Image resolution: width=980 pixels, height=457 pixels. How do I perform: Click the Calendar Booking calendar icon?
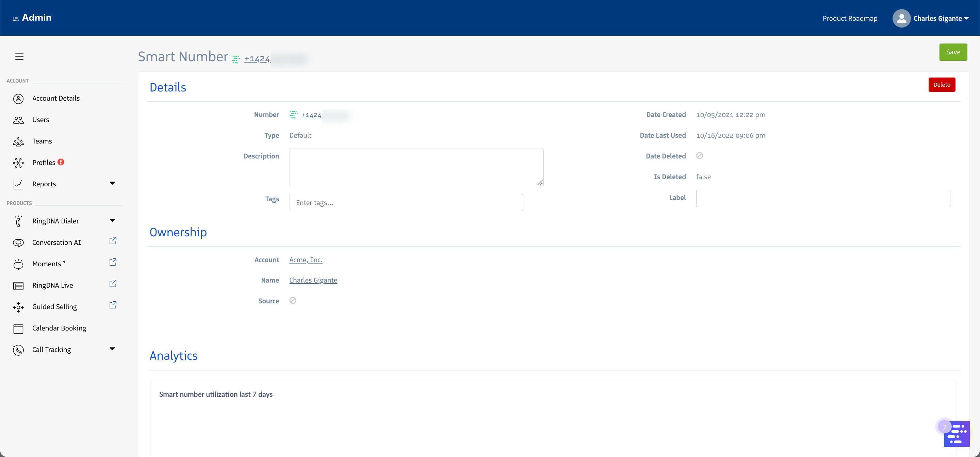click(x=18, y=328)
